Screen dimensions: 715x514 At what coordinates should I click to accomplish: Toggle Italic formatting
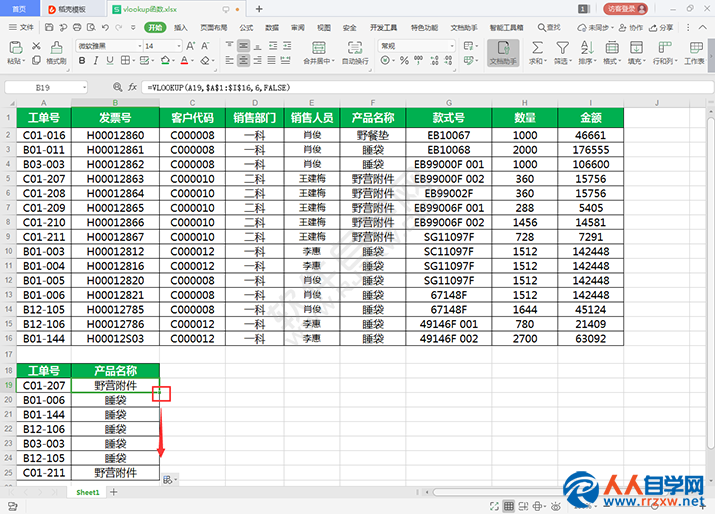pyautogui.click(x=96, y=60)
